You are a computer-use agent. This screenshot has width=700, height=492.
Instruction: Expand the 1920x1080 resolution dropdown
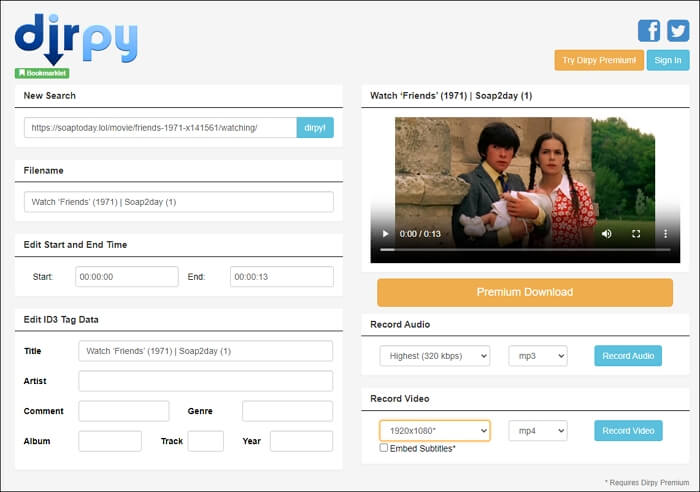[x=434, y=430]
